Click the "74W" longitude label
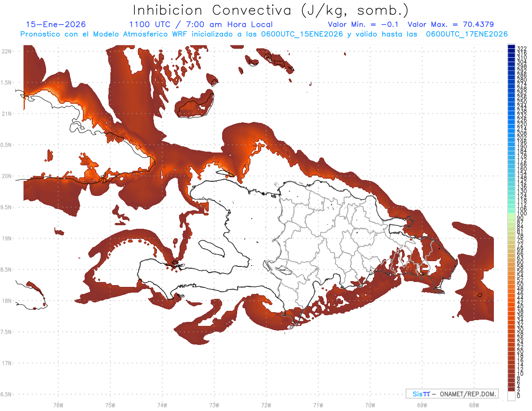Image resolution: width=532 pixels, height=411 pixels. [162, 404]
